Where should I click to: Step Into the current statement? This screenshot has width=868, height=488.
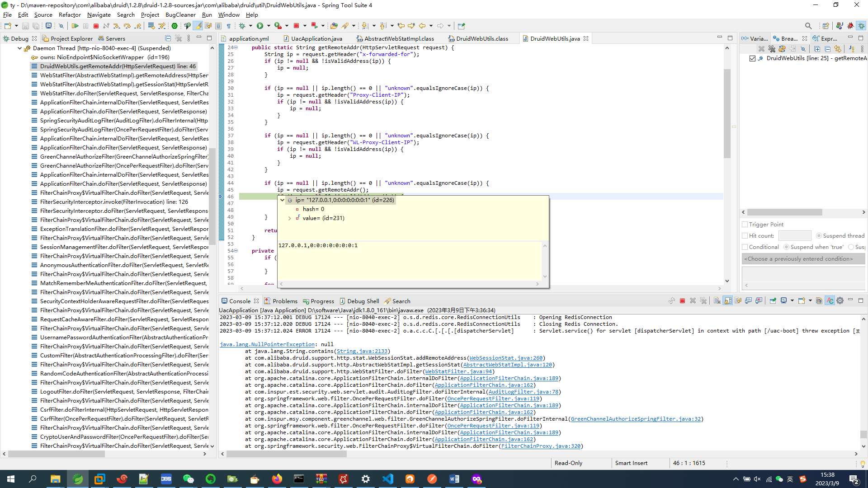pos(116,26)
